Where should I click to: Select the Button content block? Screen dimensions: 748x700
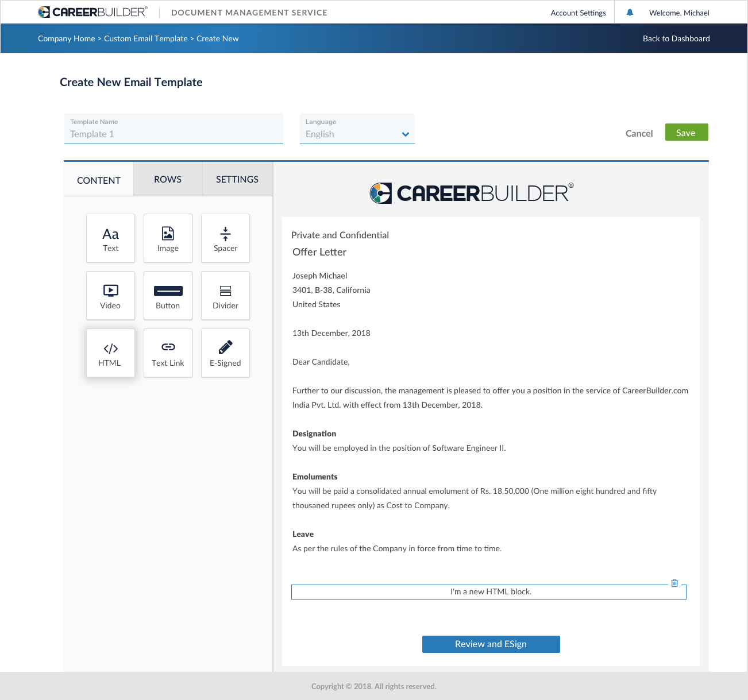[x=168, y=296]
